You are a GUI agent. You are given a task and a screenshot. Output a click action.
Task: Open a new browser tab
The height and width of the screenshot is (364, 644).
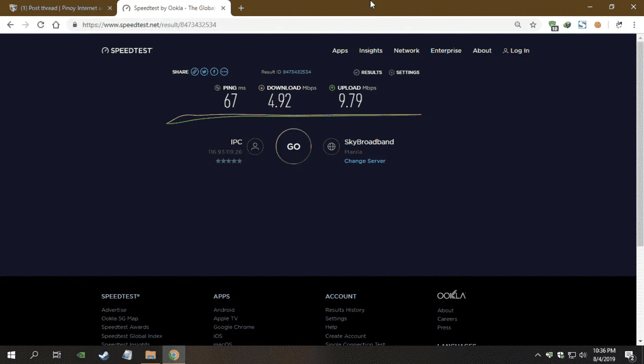(x=241, y=8)
